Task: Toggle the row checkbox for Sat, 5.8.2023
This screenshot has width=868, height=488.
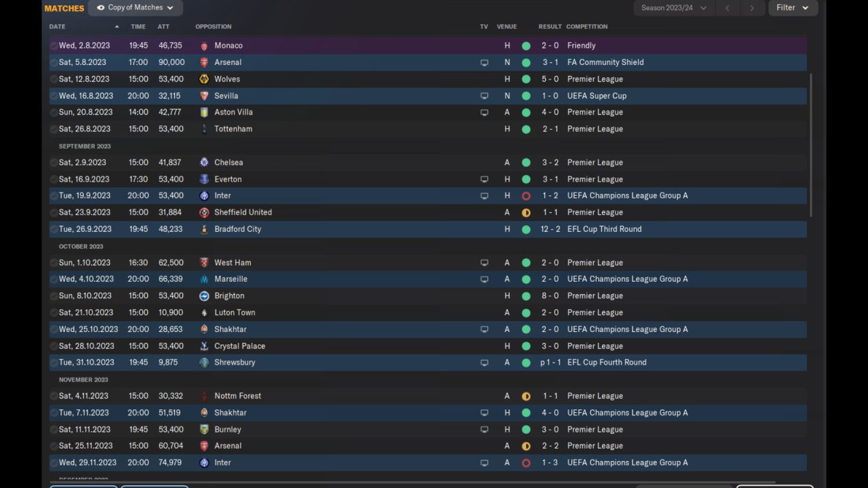Action: click(54, 62)
